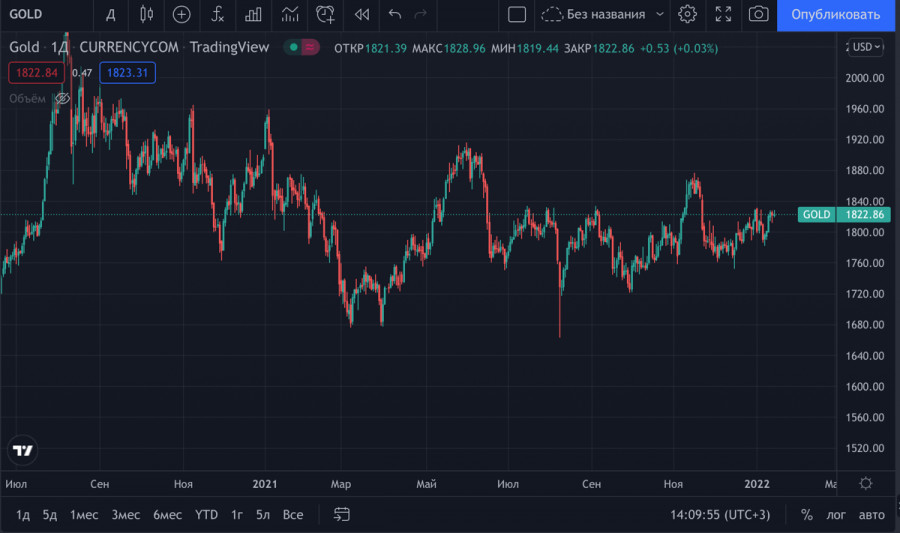
Task: Open the USD currency dropdown
Action: (866, 47)
